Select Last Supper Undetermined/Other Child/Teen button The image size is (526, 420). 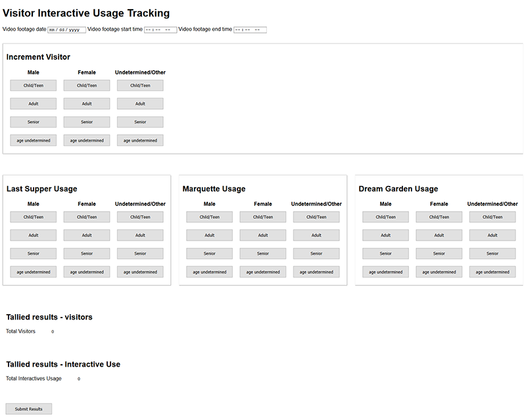point(140,217)
